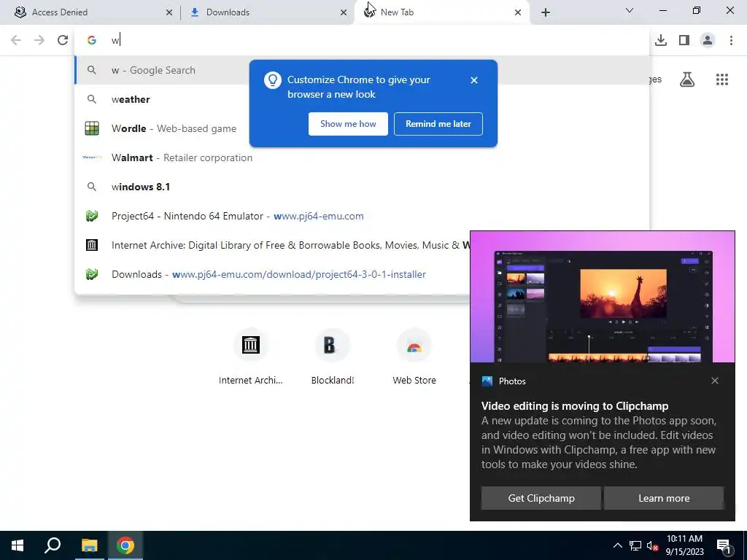Viewport: 747px width, 560px height.
Task: Open pj64-emu Downloads installer suggestion
Action: (x=273, y=274)
